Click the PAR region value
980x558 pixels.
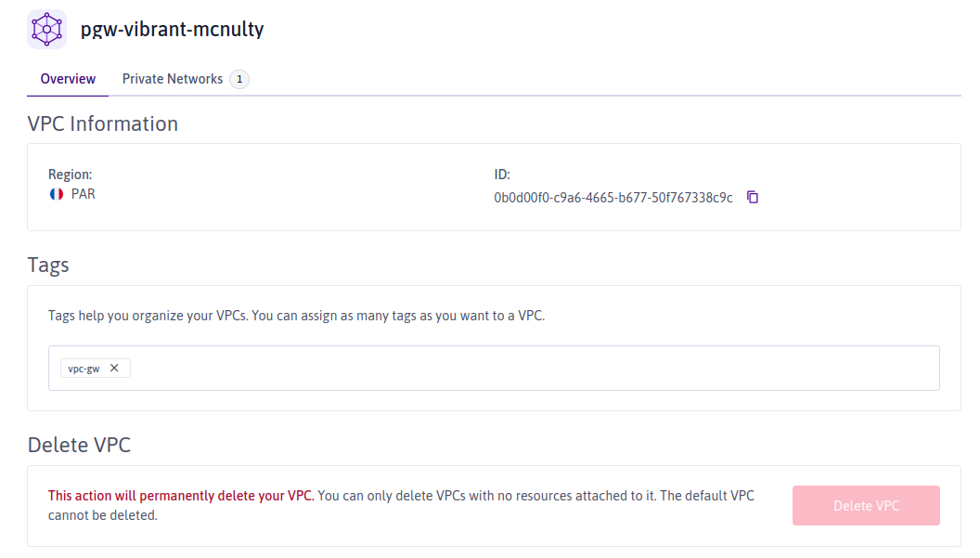(x=84, y=195)
